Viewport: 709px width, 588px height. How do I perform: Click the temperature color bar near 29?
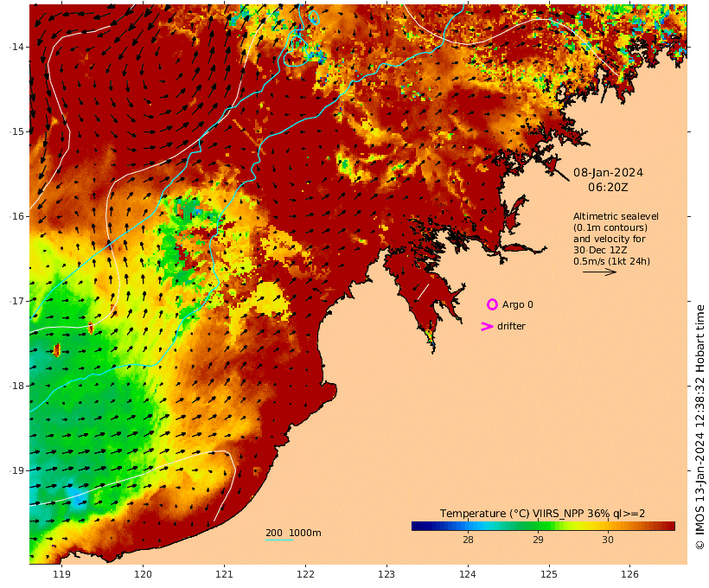click(x=538, y=526)
